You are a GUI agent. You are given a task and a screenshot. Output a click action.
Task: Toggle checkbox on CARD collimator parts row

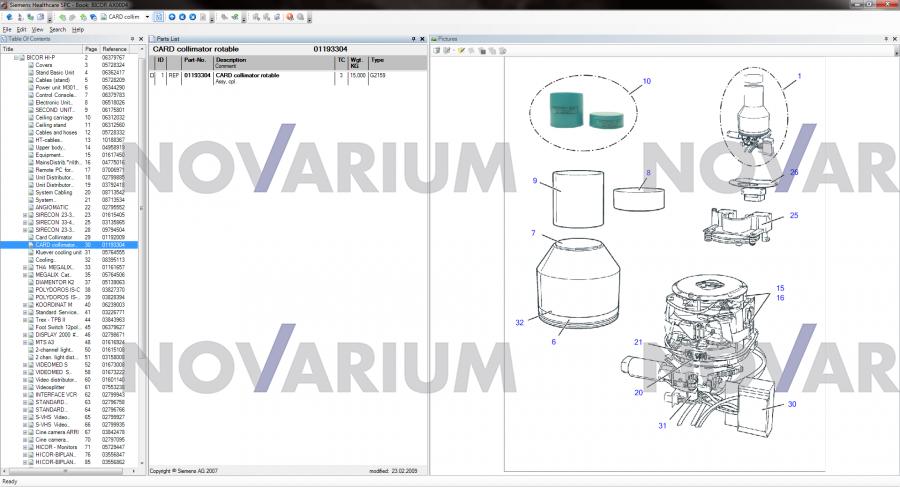coord(152,75)
